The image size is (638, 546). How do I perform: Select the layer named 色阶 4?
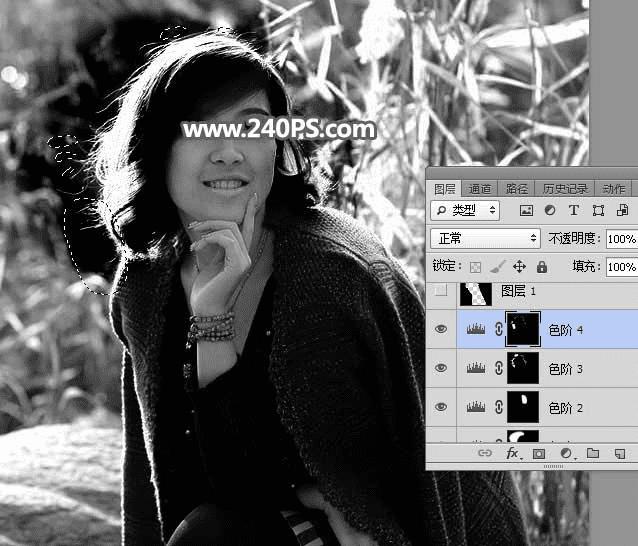click(x=566, y=330)
